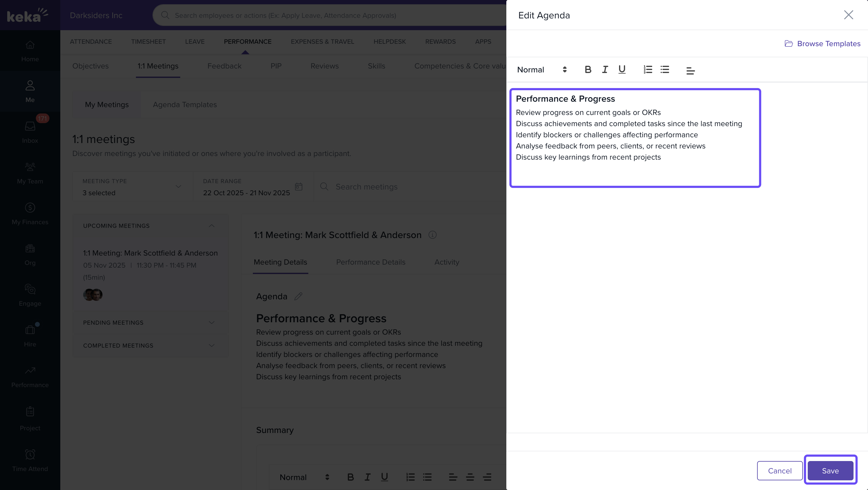The height and width of the screenshot is (490, 868).
Task: Click inside the agenda text editor
Action: tap(635, 138)
